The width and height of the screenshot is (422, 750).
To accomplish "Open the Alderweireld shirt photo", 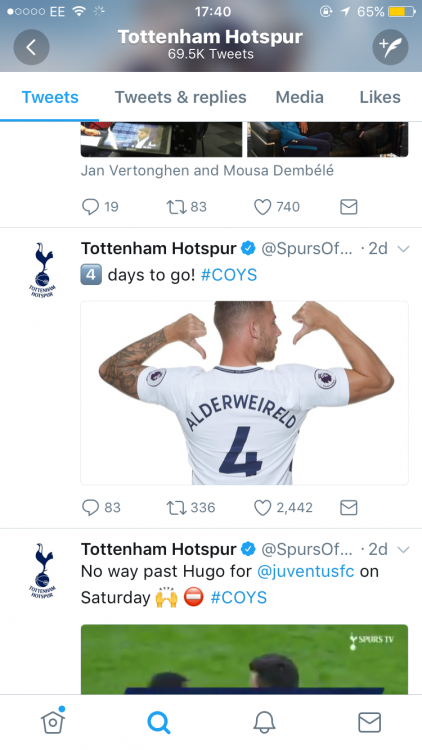I will tap(244, 393).
